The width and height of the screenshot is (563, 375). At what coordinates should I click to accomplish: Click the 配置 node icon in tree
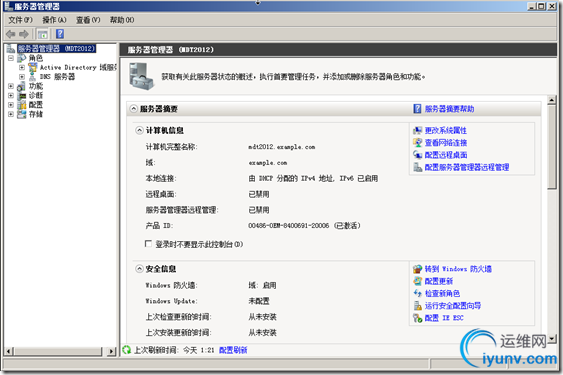[x=22, y=105]
